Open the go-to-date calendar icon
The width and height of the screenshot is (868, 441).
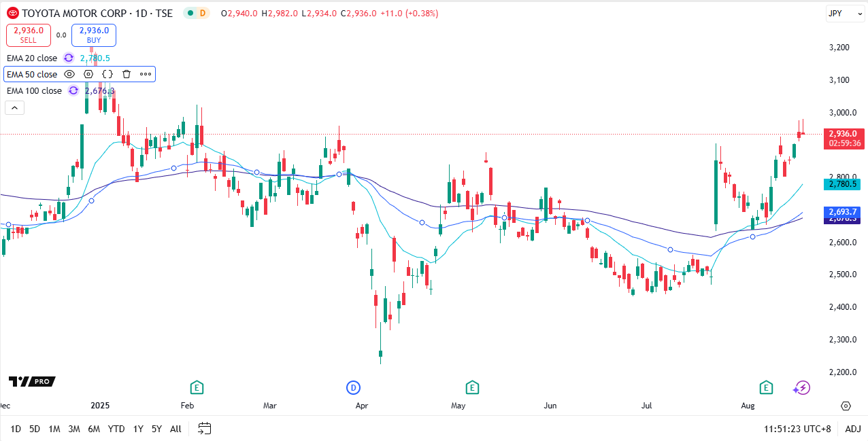[x=204, y=428]
